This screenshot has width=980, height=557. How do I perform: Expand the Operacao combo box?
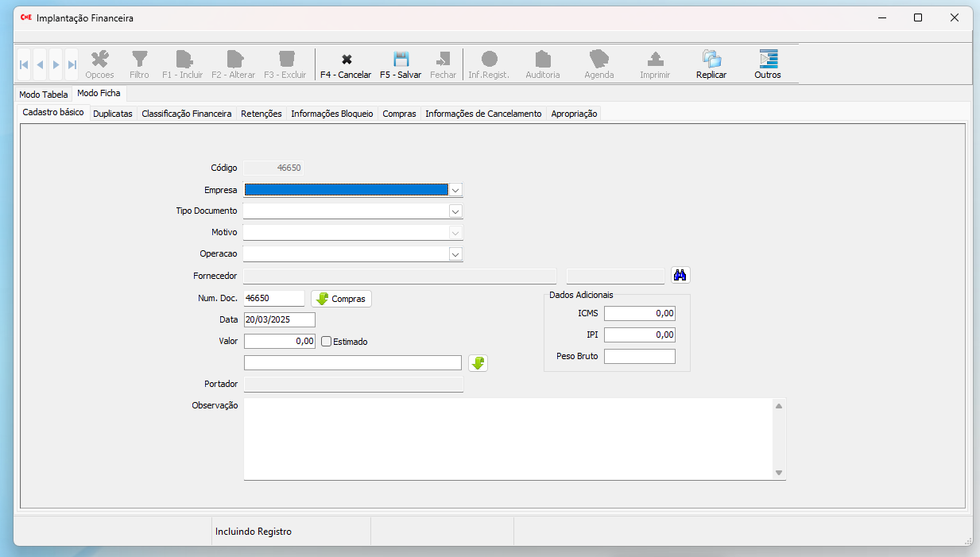click(x=455, y=254)
